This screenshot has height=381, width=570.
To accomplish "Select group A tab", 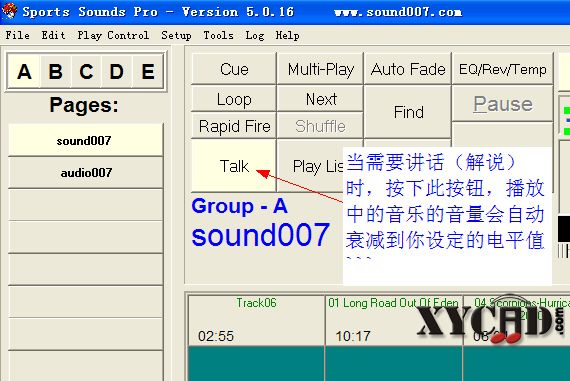I will 24,71.
